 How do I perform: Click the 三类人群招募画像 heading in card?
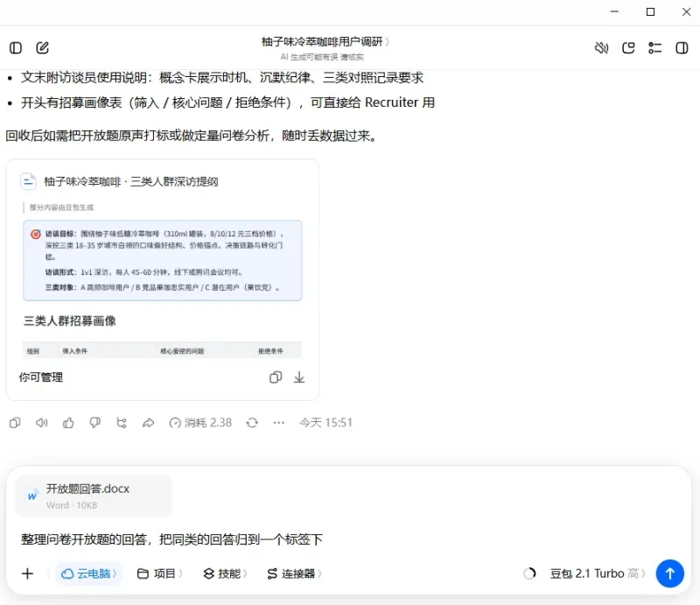point(70,320)
